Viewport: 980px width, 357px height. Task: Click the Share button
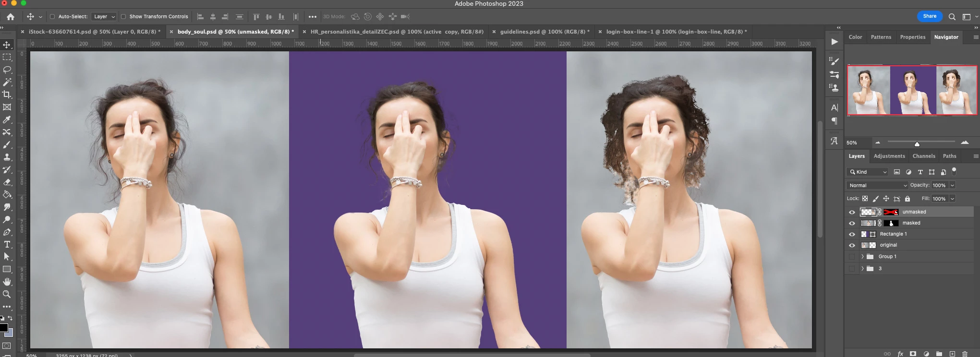(930, 16)
